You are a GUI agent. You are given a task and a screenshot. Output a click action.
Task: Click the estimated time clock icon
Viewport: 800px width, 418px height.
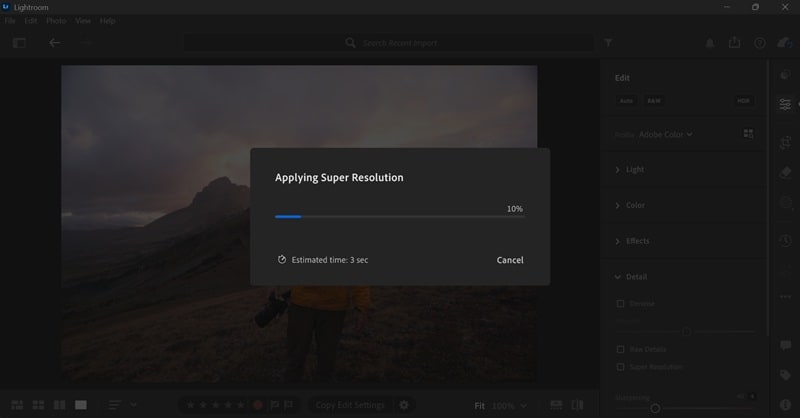click(x=282, y=260)
